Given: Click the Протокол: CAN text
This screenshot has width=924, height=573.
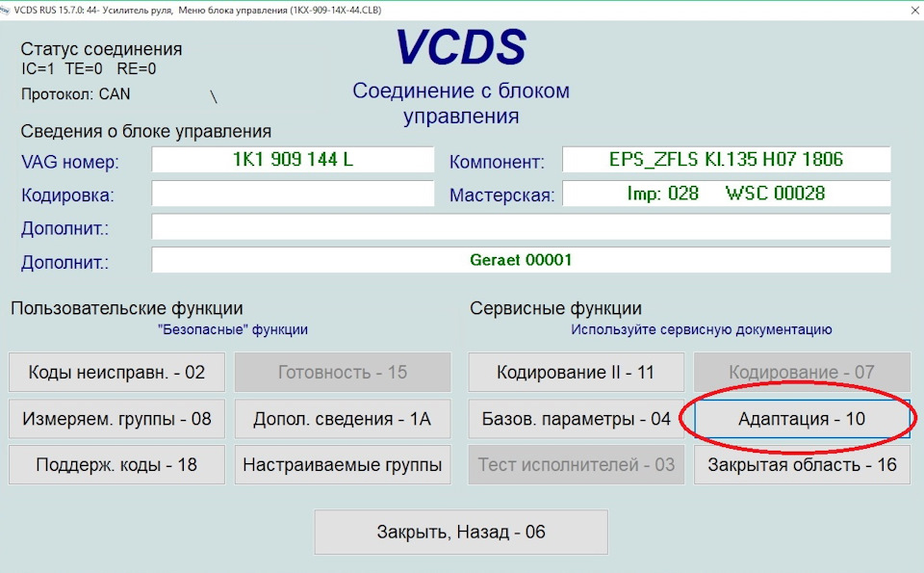Looking at the screenshot, I should pos(75,94).
